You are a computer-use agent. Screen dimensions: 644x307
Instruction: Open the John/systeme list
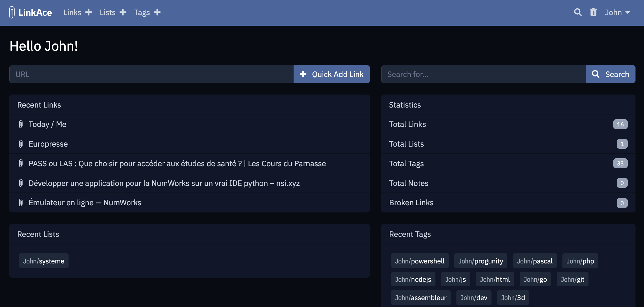point(44,261)
